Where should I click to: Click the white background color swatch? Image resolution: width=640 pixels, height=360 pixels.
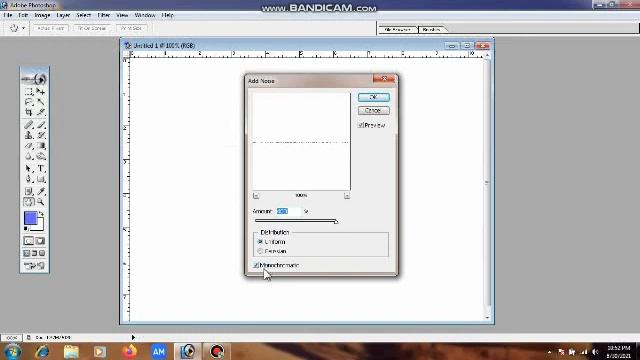click(x=40, y=227)
